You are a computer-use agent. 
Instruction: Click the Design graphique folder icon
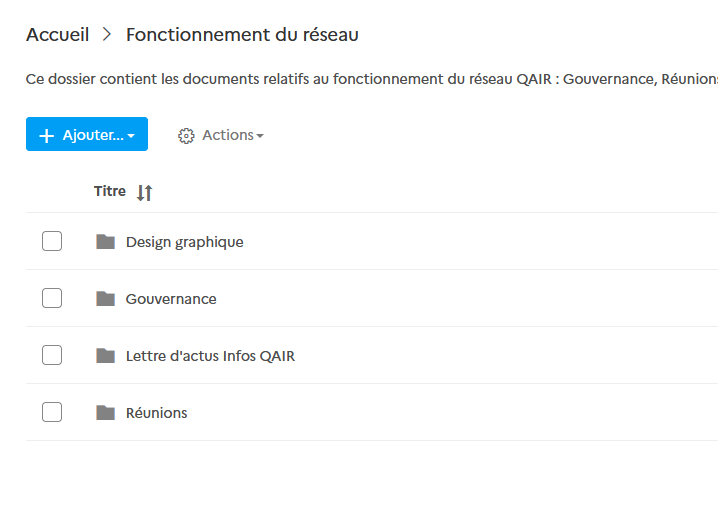click(x=105, y=241)
